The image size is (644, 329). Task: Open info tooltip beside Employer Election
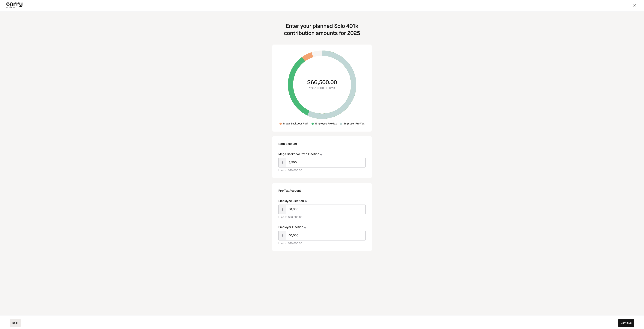pyautogui.click(x=305, y=227)
